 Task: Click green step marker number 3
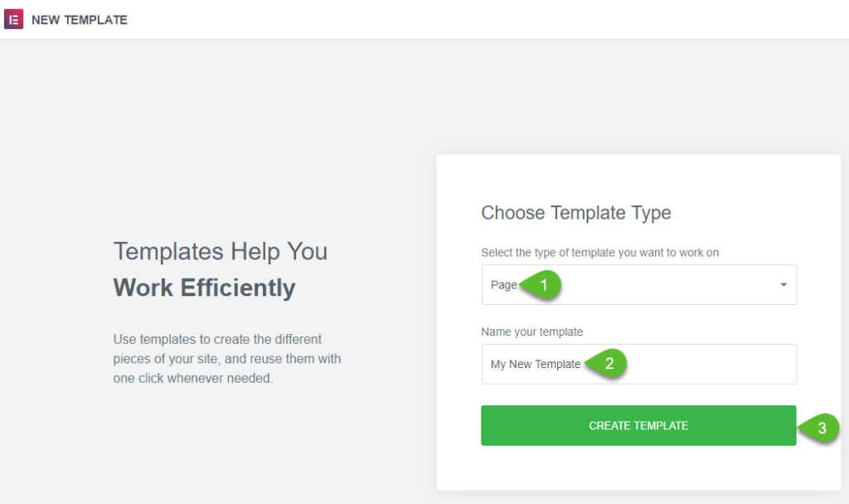pyautogui.click(x=819, y=428)
